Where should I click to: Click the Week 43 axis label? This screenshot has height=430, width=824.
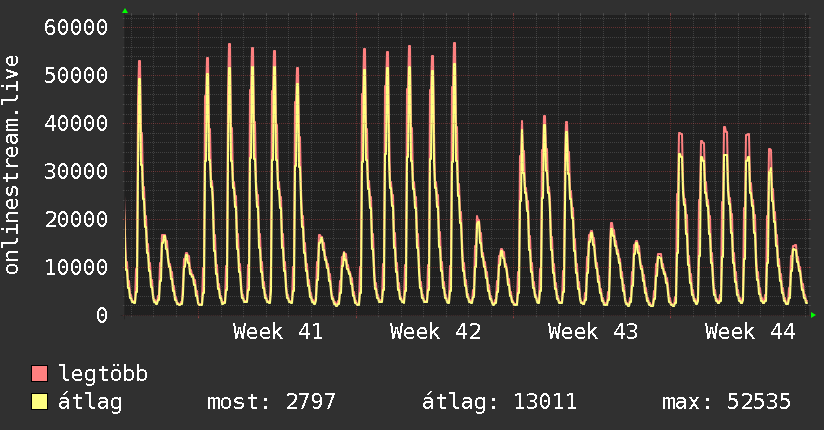tap(593, 332)
